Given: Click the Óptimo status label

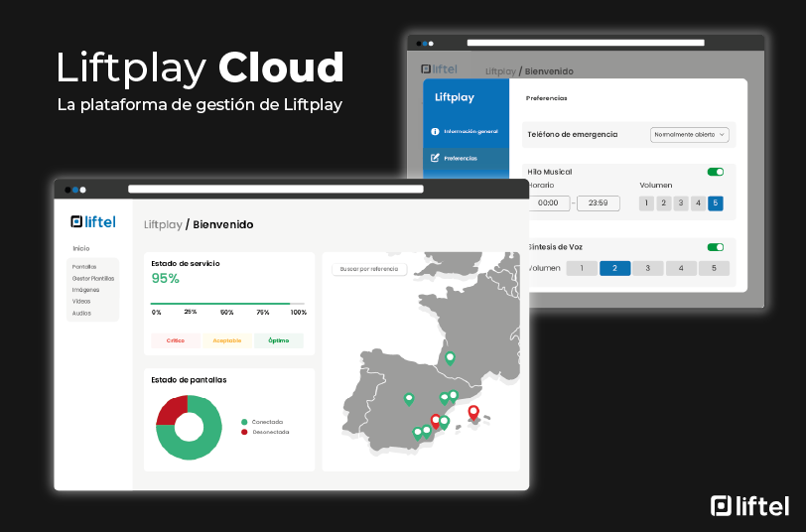Looking at the screenshot, I should pyautogui.click(x=279, y=340).
